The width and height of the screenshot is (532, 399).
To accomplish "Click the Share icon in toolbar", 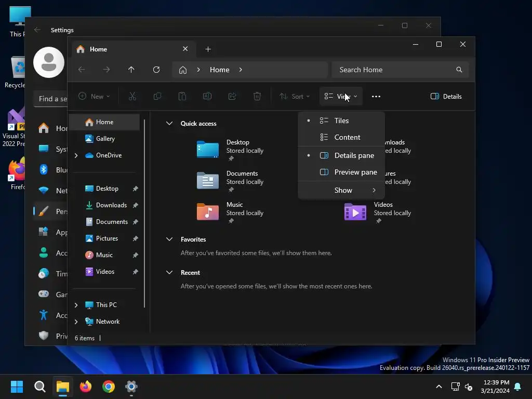I will point(232,96).
